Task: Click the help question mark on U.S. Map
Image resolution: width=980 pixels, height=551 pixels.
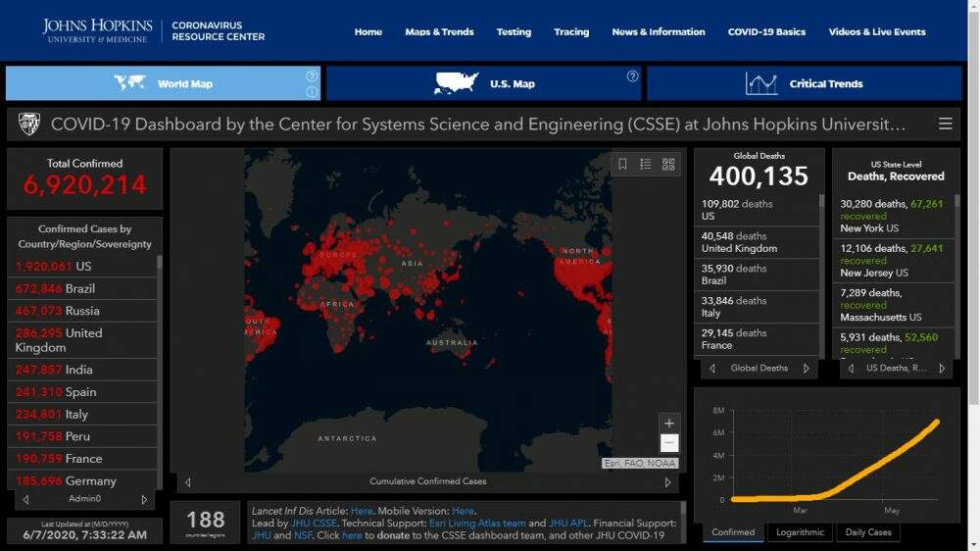Action: 632,76
